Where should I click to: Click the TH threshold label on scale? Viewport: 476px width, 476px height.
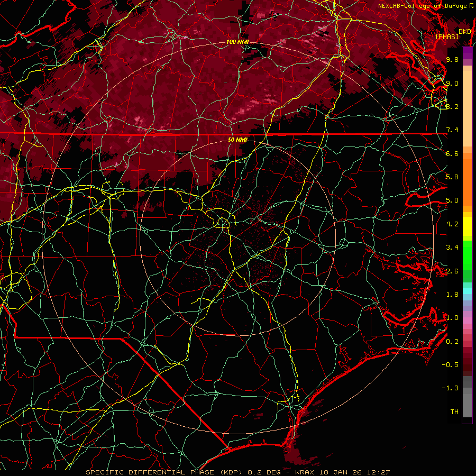454,411
